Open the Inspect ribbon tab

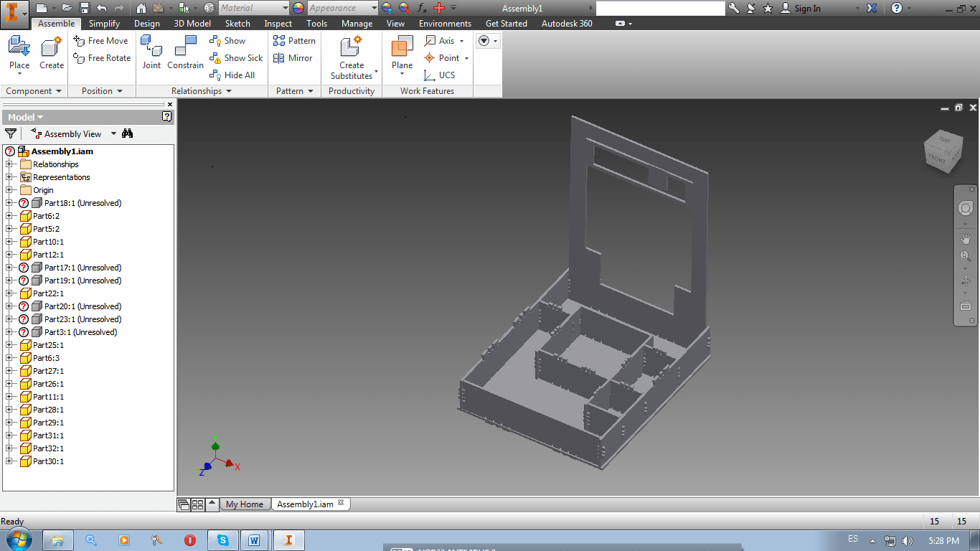[278, 24]
